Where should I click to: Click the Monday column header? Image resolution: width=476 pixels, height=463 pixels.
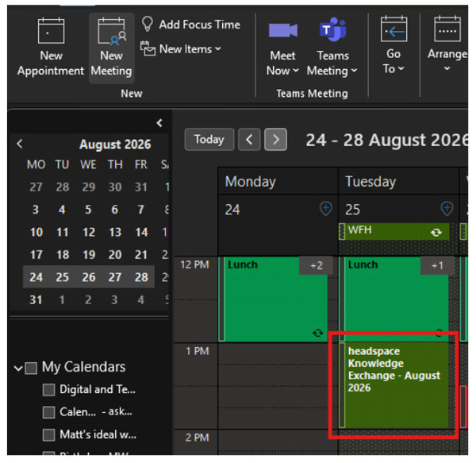[278, 181]
